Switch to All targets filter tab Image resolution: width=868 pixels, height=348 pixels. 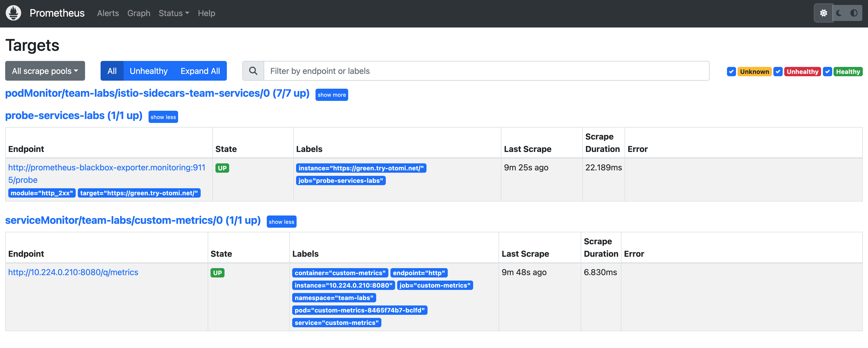pos(111,70)
